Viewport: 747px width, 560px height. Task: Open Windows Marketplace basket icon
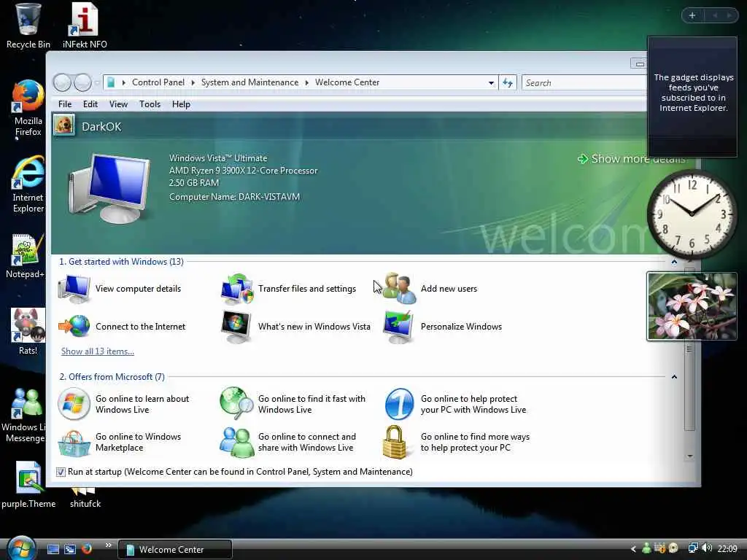tap(74, 443)
